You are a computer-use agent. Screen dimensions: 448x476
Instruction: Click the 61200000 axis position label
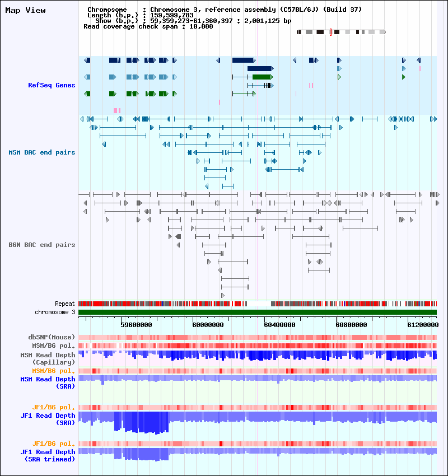tap(423, 325)
